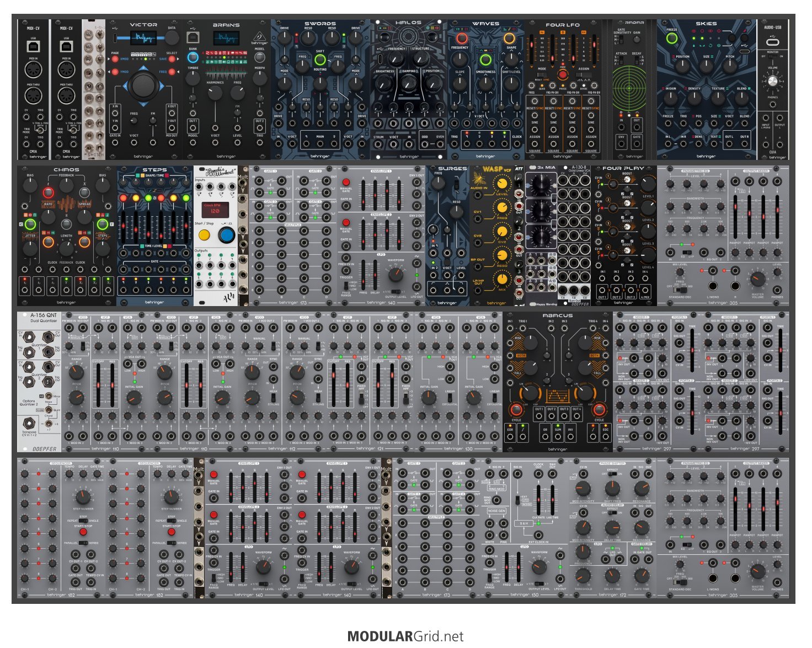Image resolution: width=812 pixels, height=648 pixels.
Task: Click the green FREEZE button on Skies
Action: (x=671, y=38)
